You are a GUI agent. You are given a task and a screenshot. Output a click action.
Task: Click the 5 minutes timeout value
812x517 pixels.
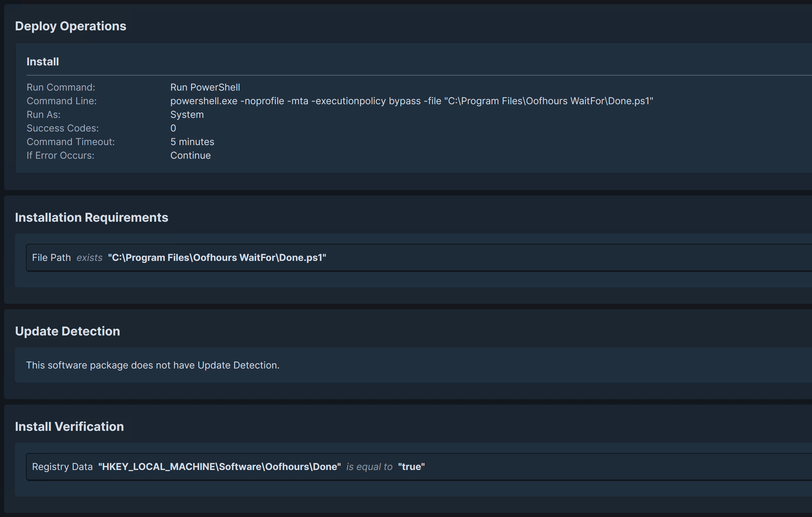point(192,142)
